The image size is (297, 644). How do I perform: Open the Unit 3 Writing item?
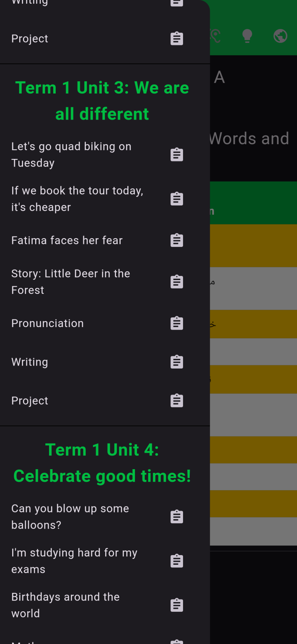coord(30,362)
